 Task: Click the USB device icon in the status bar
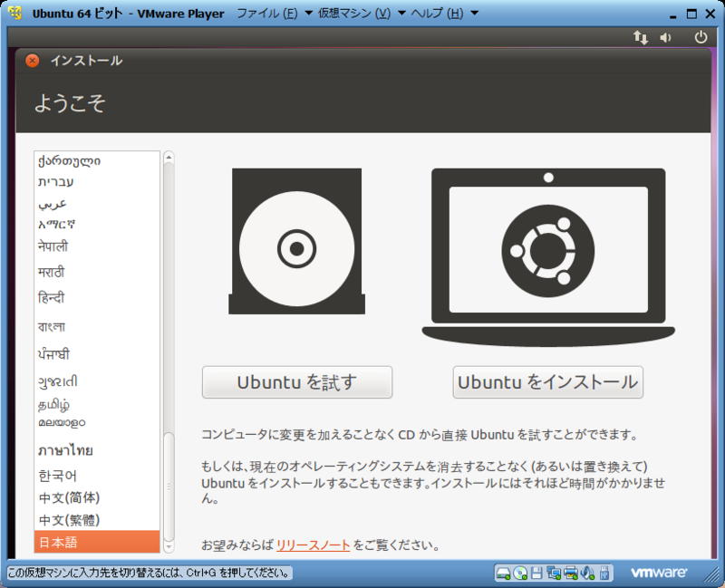click(x=604, y=573)
